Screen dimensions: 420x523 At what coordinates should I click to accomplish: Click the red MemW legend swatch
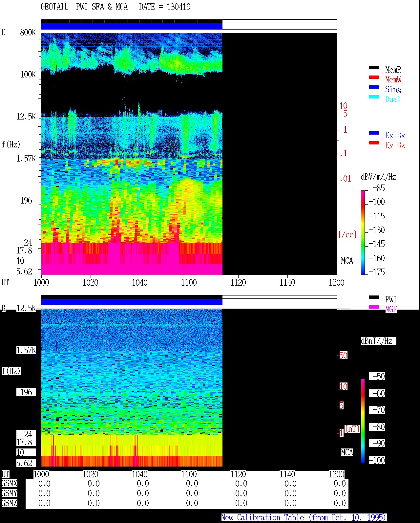[374, 77]
